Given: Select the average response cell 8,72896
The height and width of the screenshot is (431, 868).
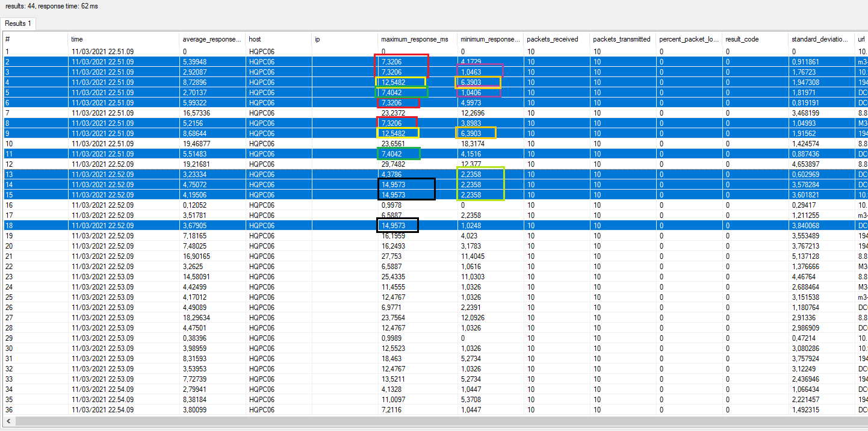Looking at the screenshot, I should (212, 82).
